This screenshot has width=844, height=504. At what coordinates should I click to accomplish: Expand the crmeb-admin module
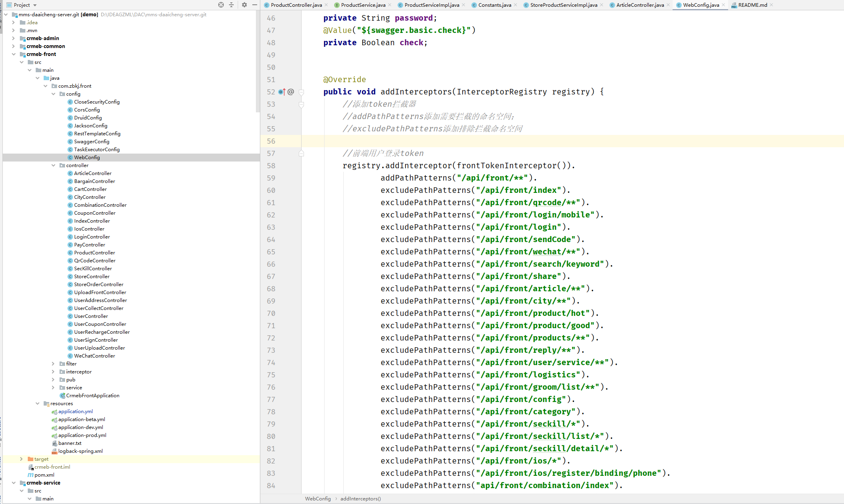click(13, 38)
